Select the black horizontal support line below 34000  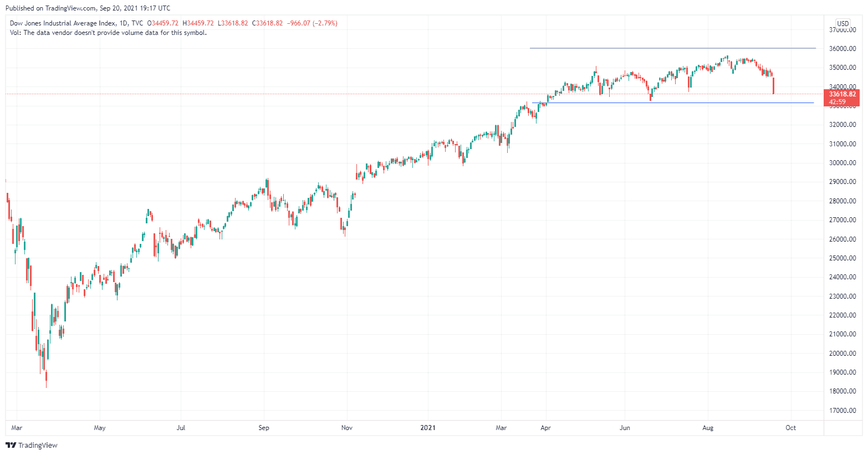coord(673,103)
